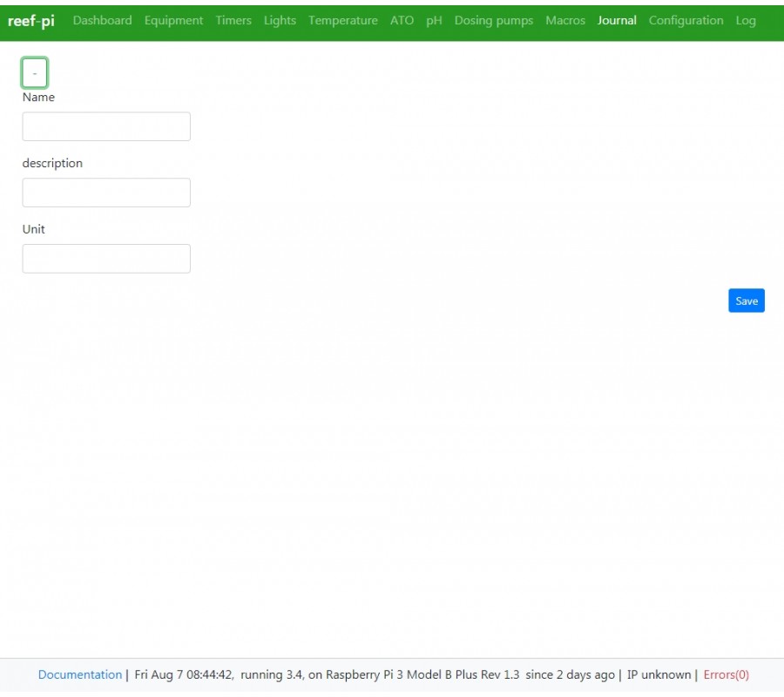Click the reef-pi brand logo
Image resolution: width=784 pixels, height=697 pixels.
30,21
